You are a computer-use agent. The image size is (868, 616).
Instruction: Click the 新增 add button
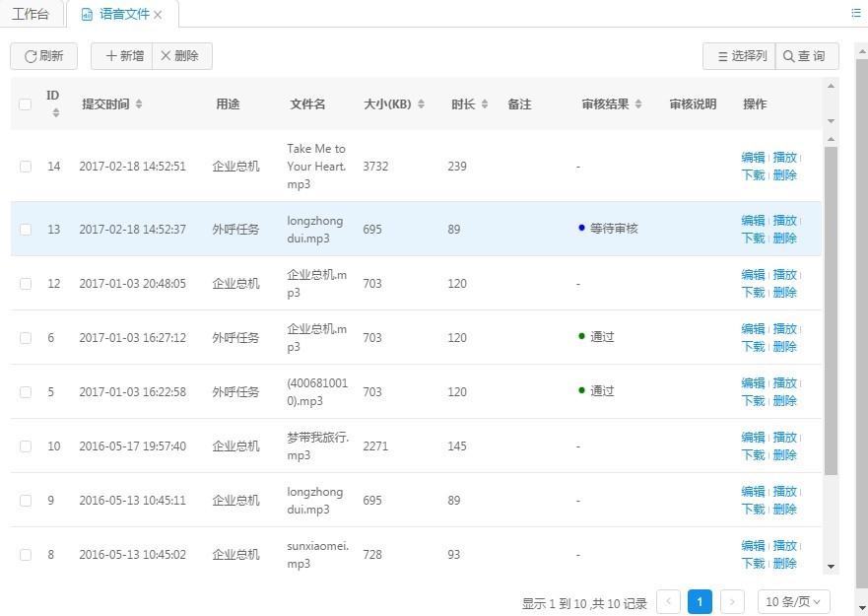(x=122, y=56)
